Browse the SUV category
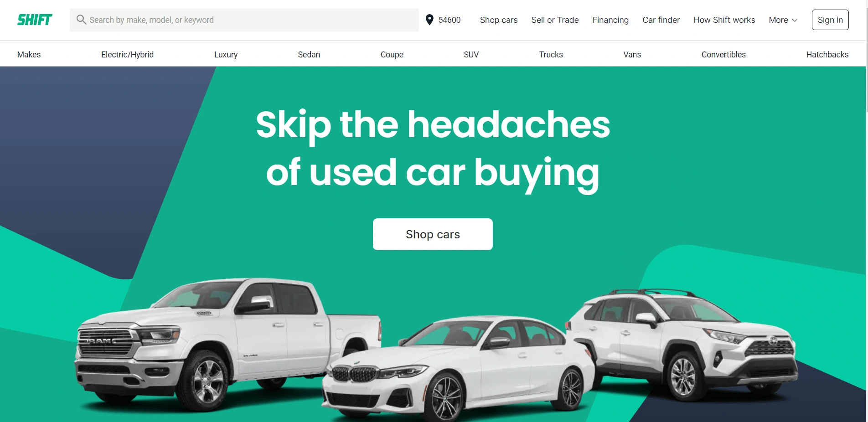Screen dimensions: 868x422 [x=471, y=55]
